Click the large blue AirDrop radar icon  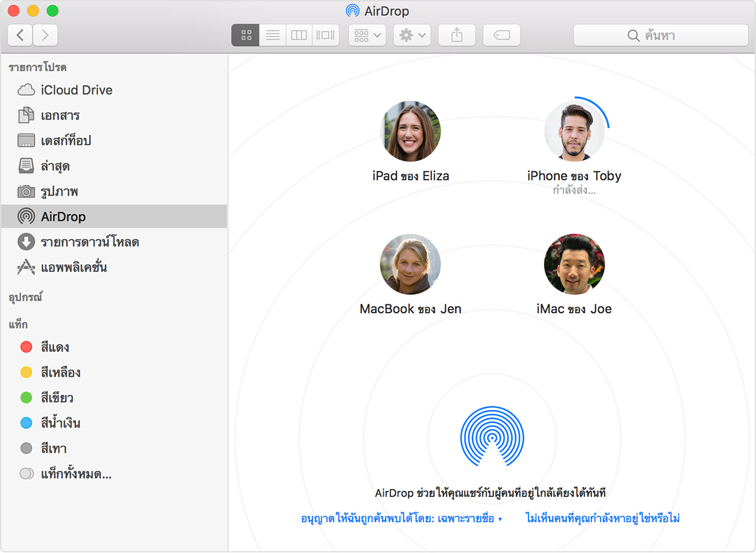click(x=492, y=438)
